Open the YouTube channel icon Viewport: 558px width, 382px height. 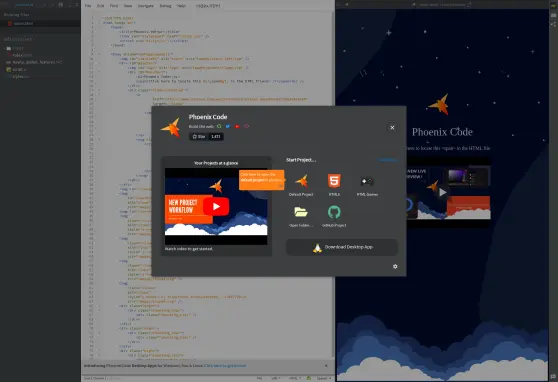237,126
